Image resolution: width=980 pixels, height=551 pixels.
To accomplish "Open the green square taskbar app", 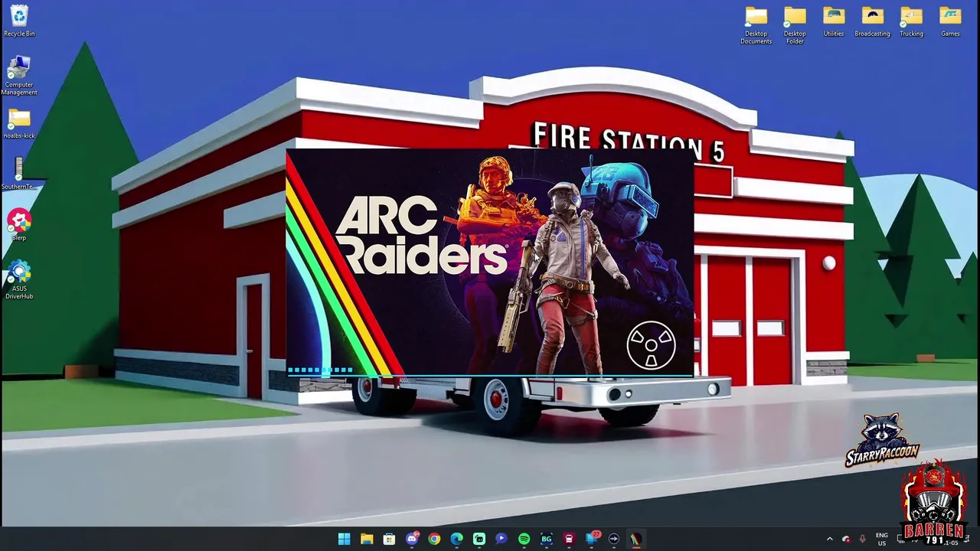I will (x=479, y=539).
